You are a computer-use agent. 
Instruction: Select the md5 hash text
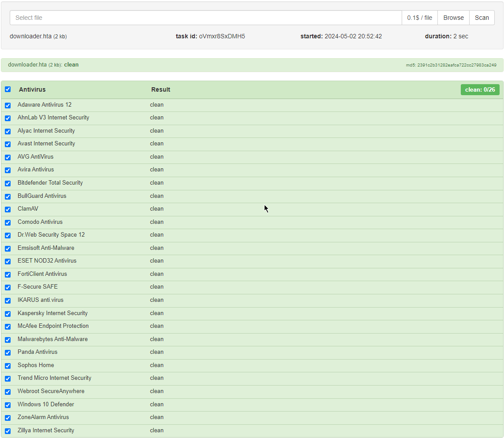451,65
